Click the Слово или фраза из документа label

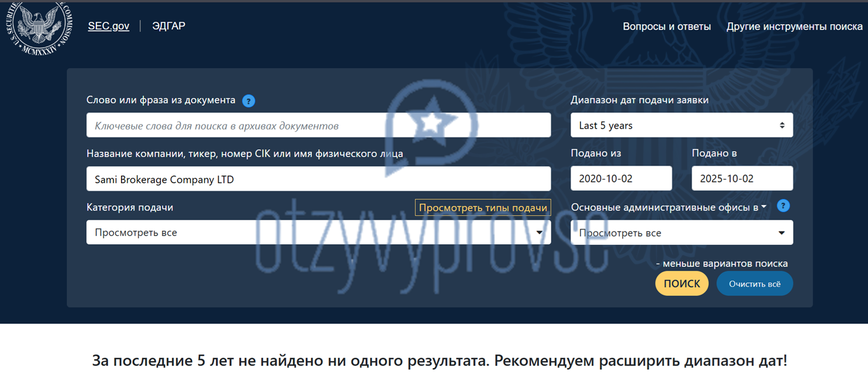pyautogui.click(x=161, y=100)
